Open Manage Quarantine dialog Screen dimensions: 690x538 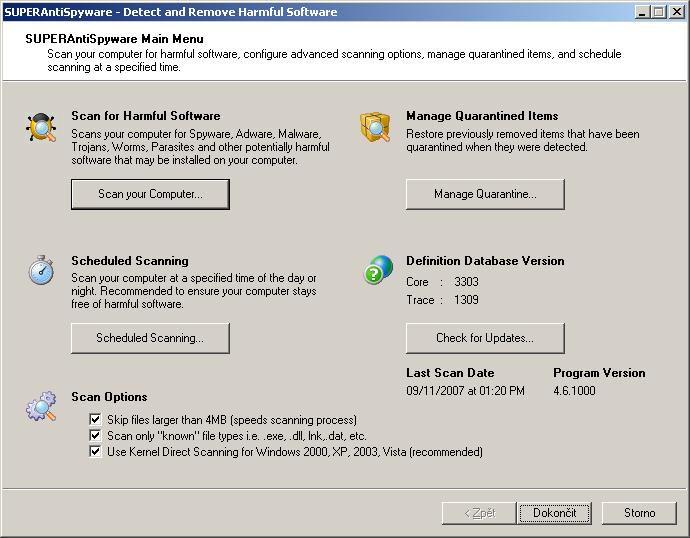click(x=485, y=194)
